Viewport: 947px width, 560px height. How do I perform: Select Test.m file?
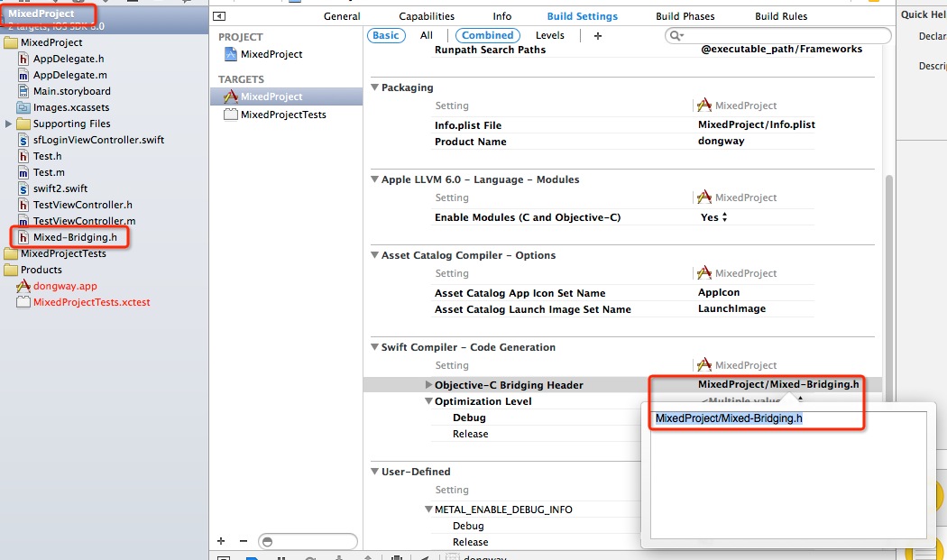coord(49,172)
